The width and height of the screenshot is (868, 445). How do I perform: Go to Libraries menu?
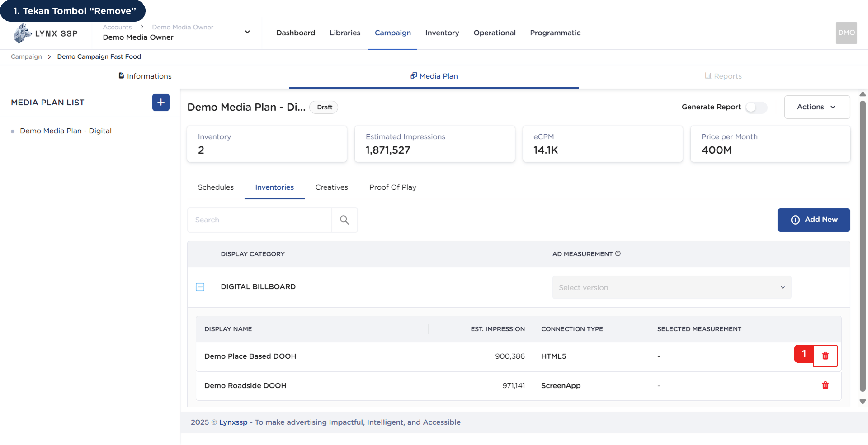pyautogui.click(x=345, y=33)
